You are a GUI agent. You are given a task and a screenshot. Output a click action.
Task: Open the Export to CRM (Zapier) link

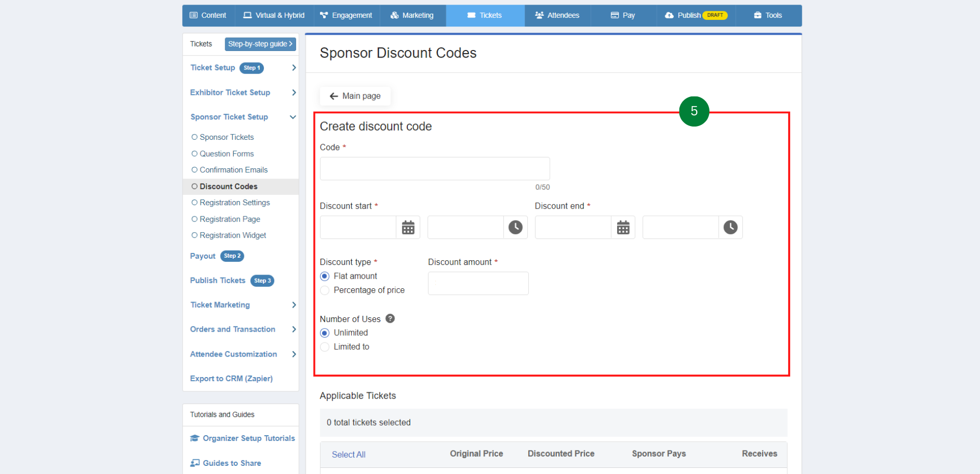[231, 379]
